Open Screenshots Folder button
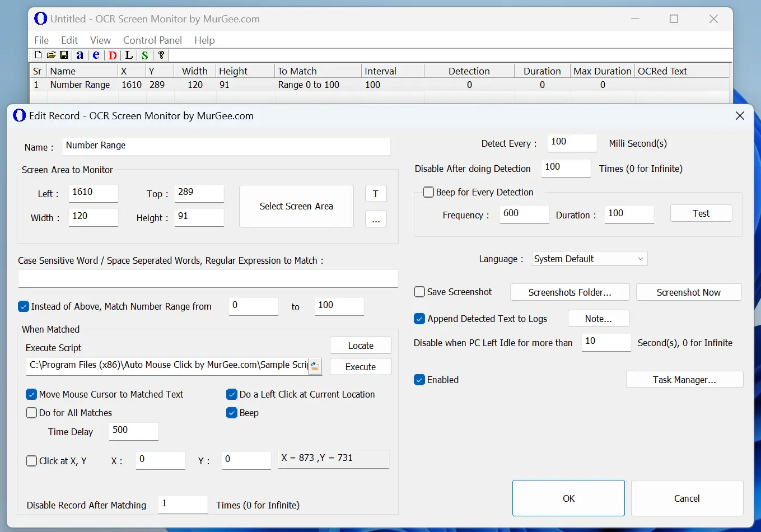Screen dimensions: 761x532 click(570, 292)
